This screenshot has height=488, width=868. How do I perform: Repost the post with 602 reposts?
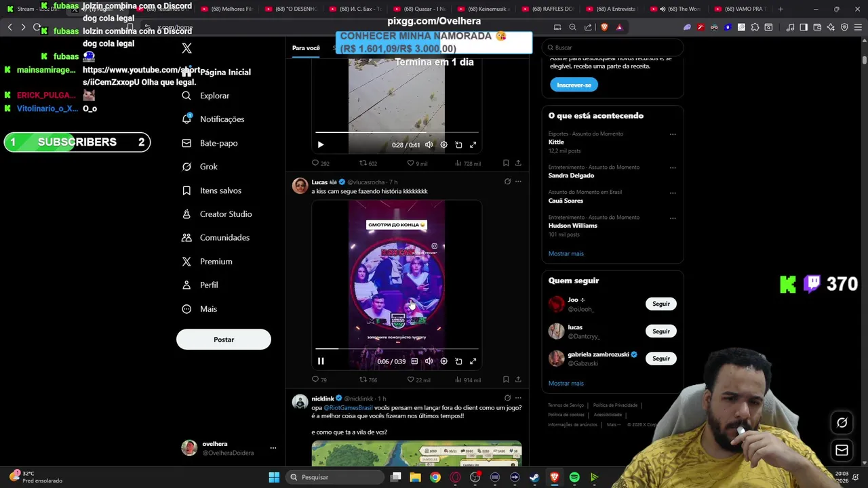[x=368, y=163]
